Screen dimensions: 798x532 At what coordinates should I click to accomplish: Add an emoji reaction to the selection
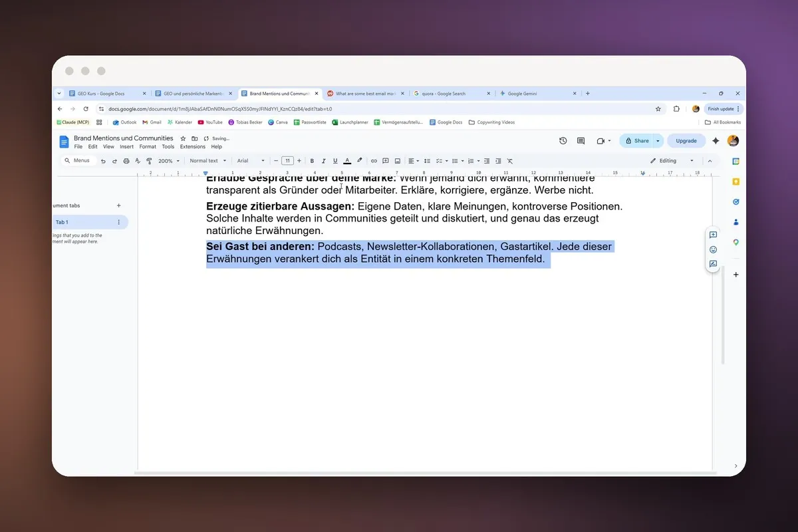pos(713,249)
